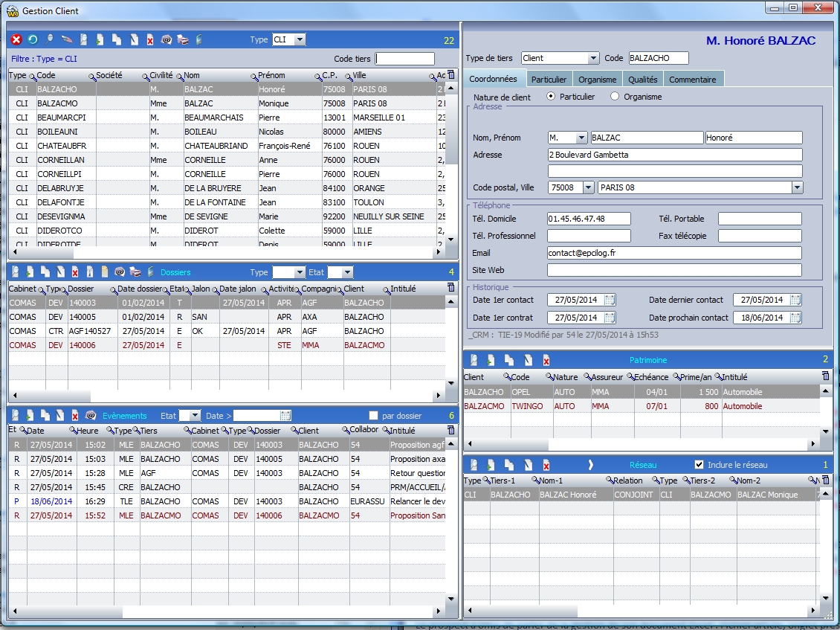Image resolution: width=840 pixels, height=630 pixels.
Task: Open the Code postal 75008 dropdown
Action: pos(588,187)
